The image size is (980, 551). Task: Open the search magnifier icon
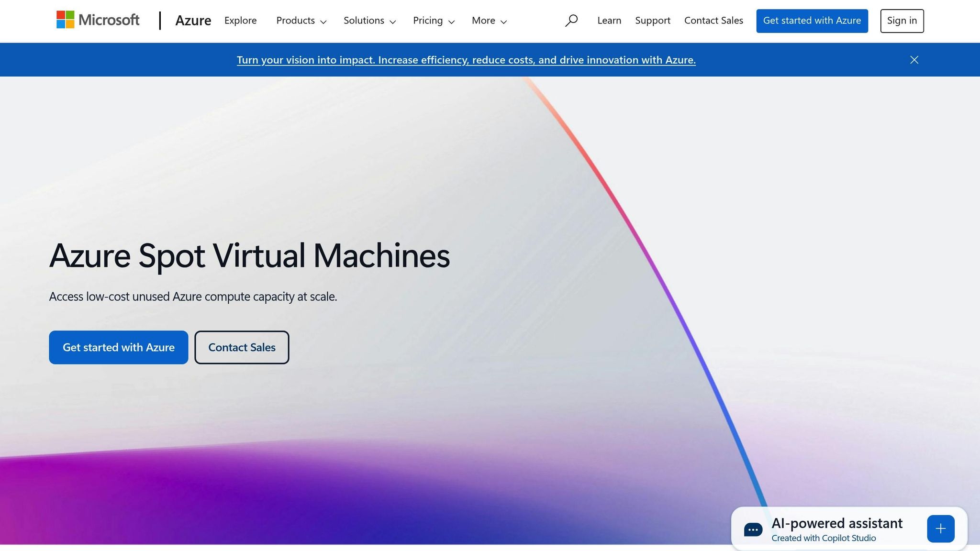(571, 21)
